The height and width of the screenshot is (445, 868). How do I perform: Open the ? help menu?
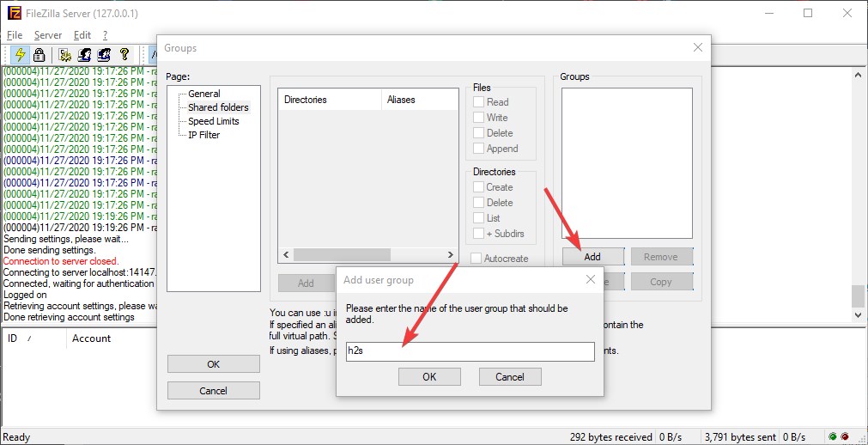(106, 35)
